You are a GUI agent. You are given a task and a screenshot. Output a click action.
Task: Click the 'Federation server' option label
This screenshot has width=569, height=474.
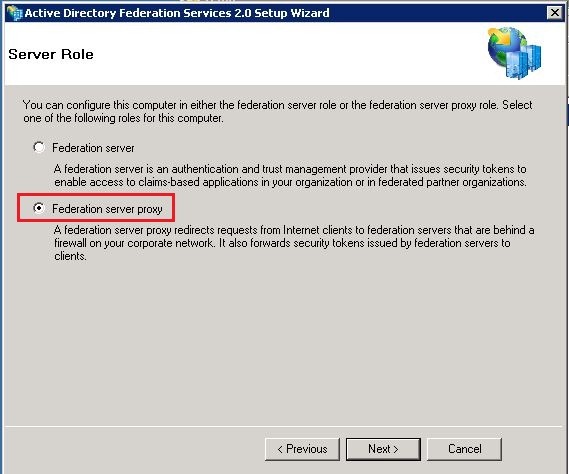(93, 148)
